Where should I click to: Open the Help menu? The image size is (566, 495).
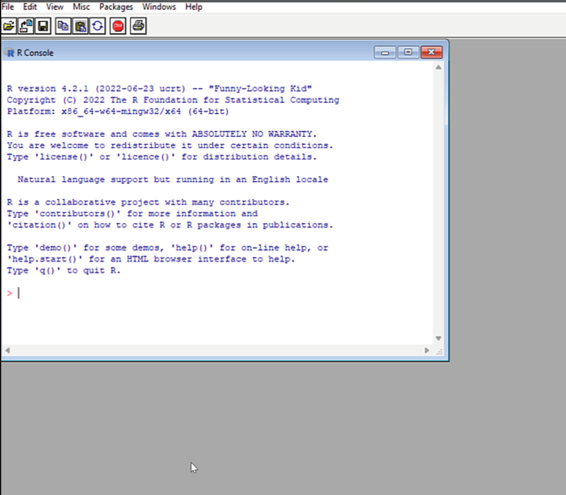(193, 7)
